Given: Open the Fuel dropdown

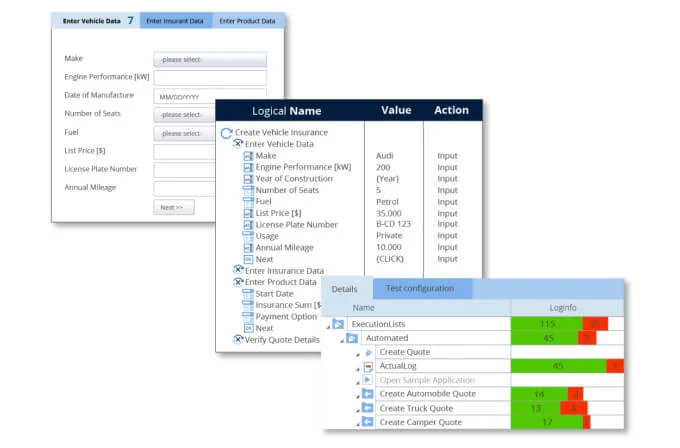Looking at the screenshot, I should pos(210,133).
